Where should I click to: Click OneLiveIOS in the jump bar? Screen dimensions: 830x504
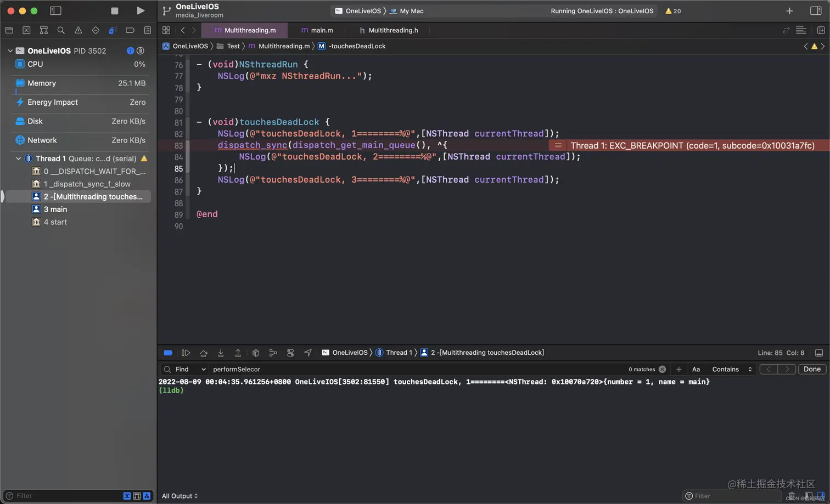[x=185, y=46]
